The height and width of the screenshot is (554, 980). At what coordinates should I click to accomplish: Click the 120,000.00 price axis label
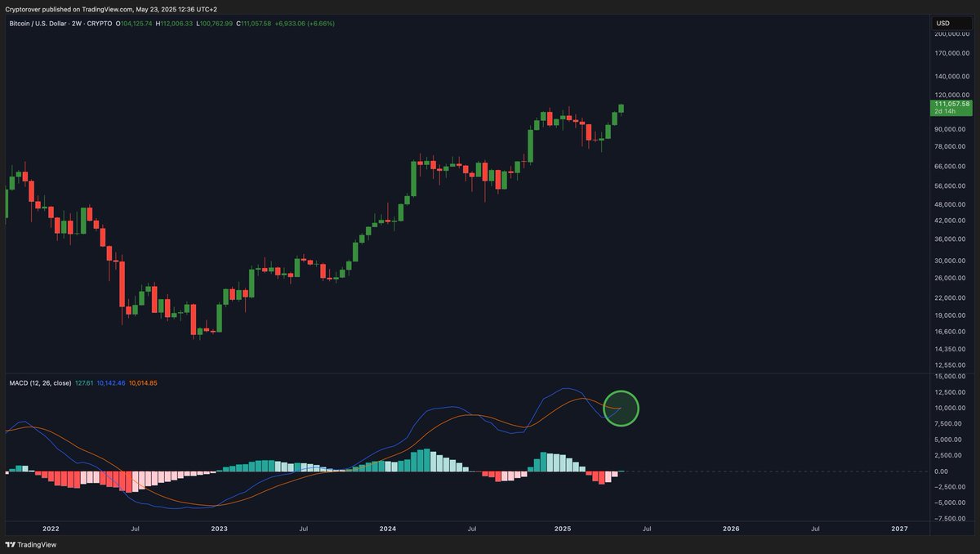(951, 95)
